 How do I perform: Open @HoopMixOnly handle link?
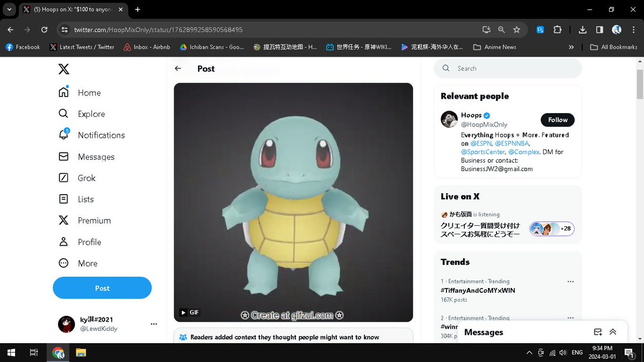click(x=484, y=124)
